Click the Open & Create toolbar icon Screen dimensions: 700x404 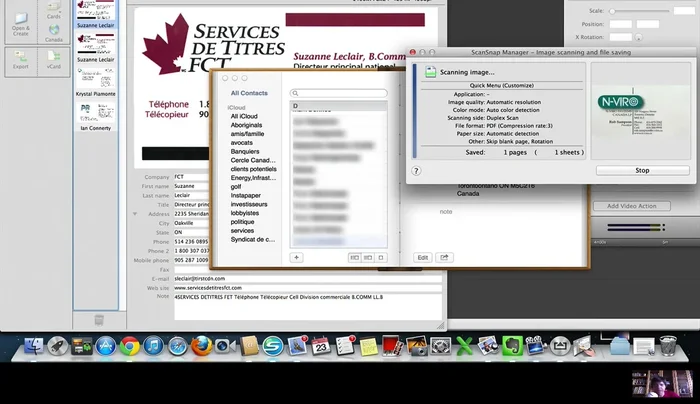pos(21,23)
